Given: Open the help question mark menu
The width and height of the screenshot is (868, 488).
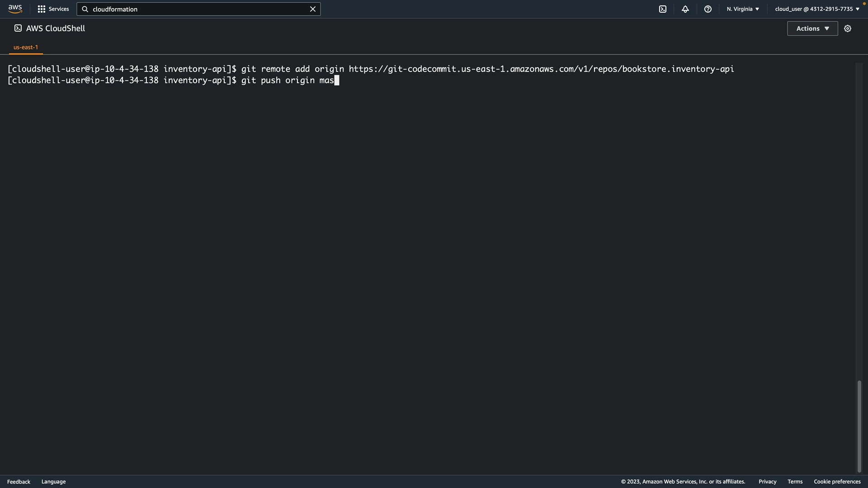Looking at the screenshot, I should click(708, 9).
